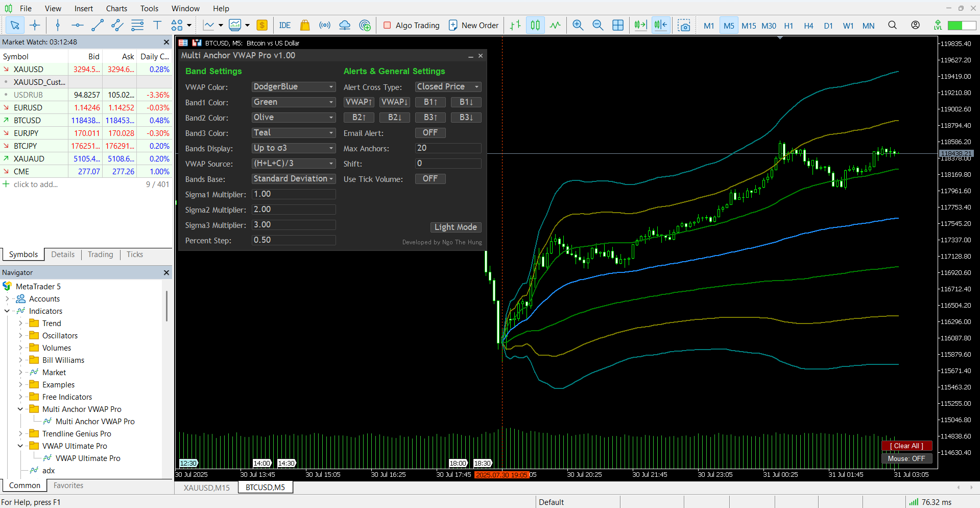This screenshot has height=508, width=980.
Task: Toggle Mouse: OFF button on chart
Action: point(906,458)
